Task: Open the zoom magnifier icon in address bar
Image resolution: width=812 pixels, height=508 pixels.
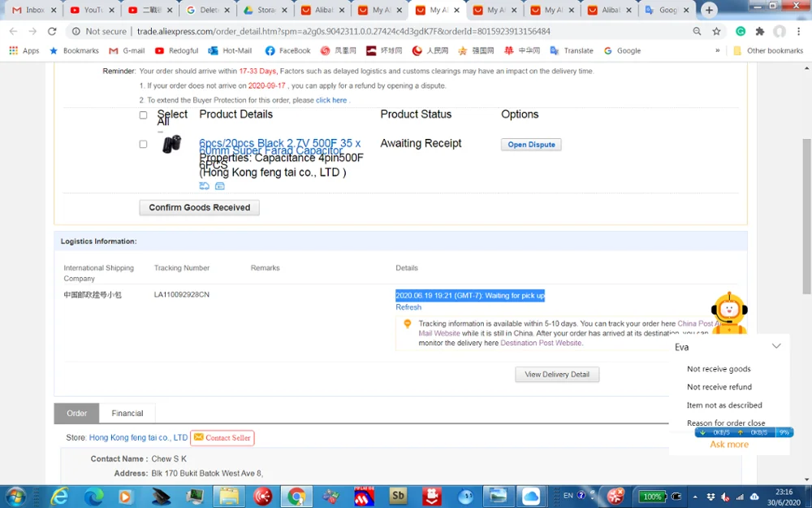Action: pyautogui.click(x=697, y=31)
